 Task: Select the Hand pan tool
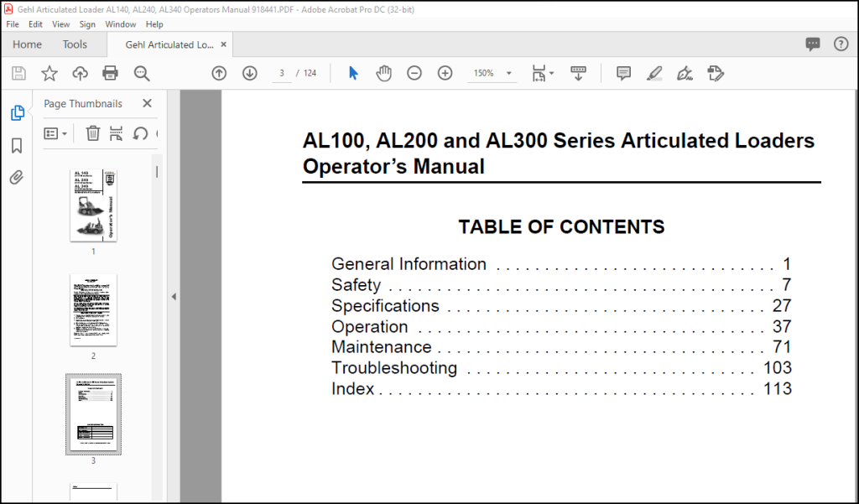[x=383, y=73]
